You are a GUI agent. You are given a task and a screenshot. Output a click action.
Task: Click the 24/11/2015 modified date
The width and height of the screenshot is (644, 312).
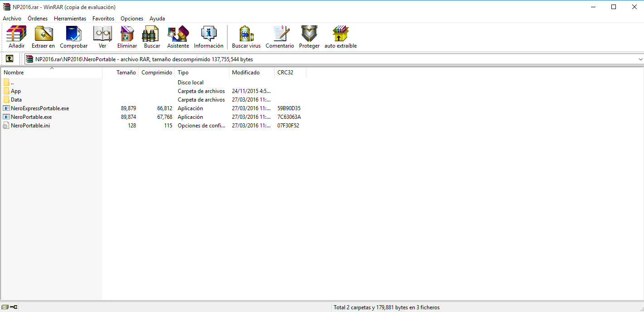tap(251, 91)
